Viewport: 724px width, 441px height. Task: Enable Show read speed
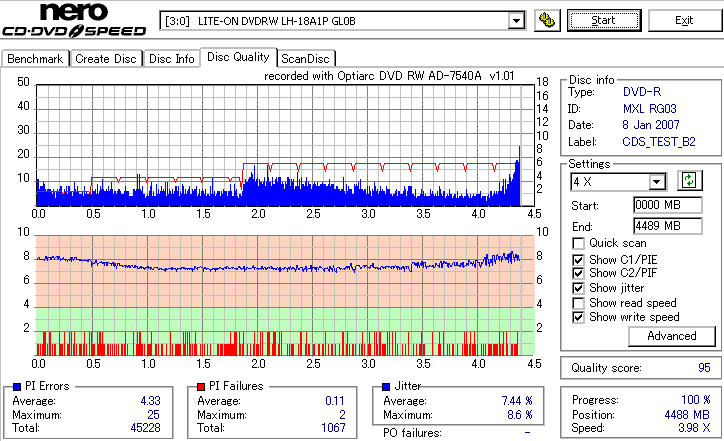pos(578,303)
